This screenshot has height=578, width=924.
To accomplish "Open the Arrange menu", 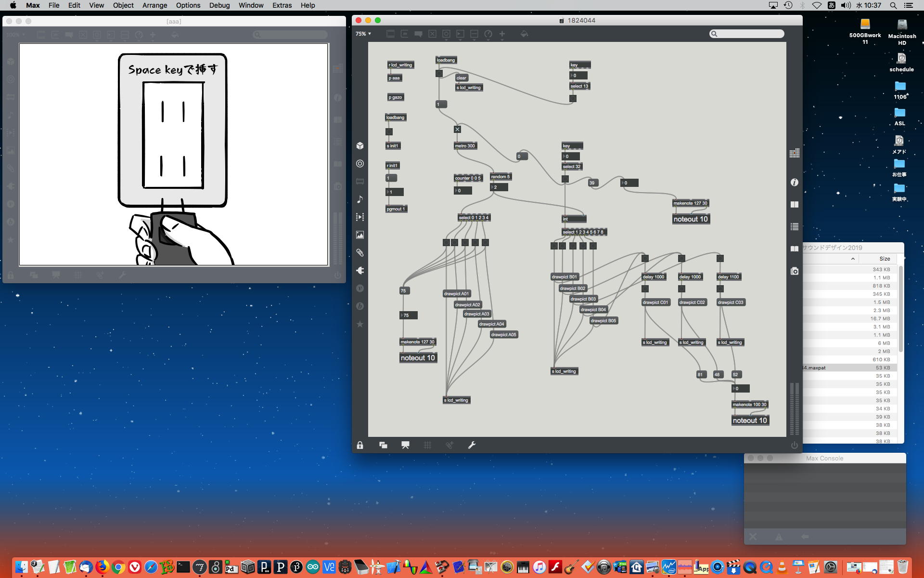I will coord(154,5).
